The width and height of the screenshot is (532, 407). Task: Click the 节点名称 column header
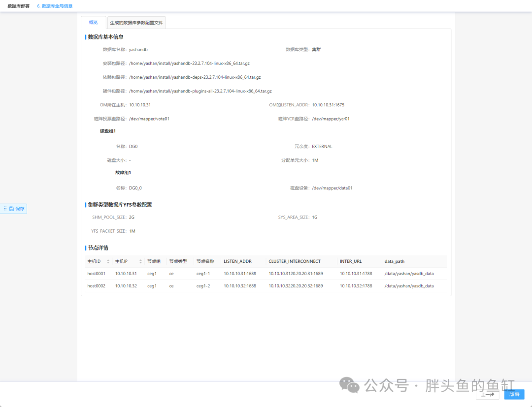coord(205,261)
